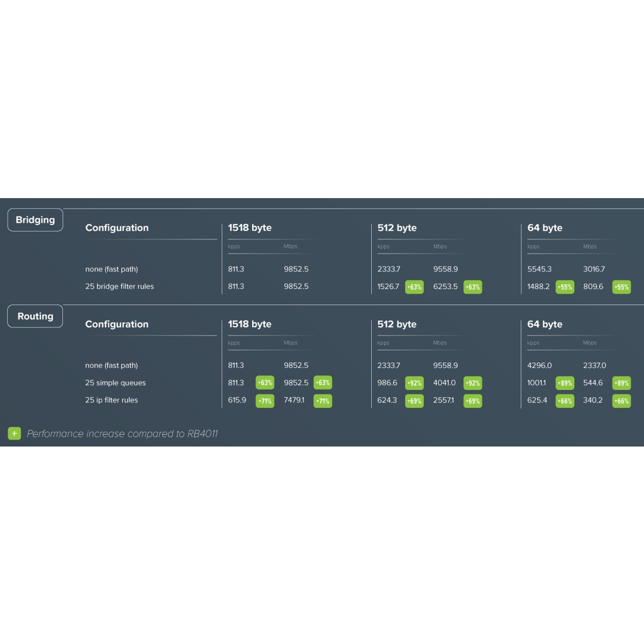Click the Bridging fast path 5545.3 value
Image resolution: width=644 pixels, height=644 pixels.
[540, 269]
